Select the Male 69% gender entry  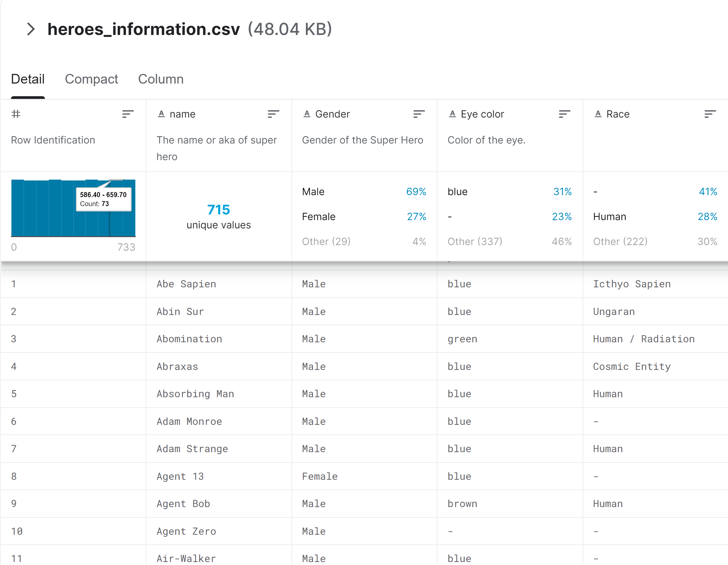click(x=364, y=192)
